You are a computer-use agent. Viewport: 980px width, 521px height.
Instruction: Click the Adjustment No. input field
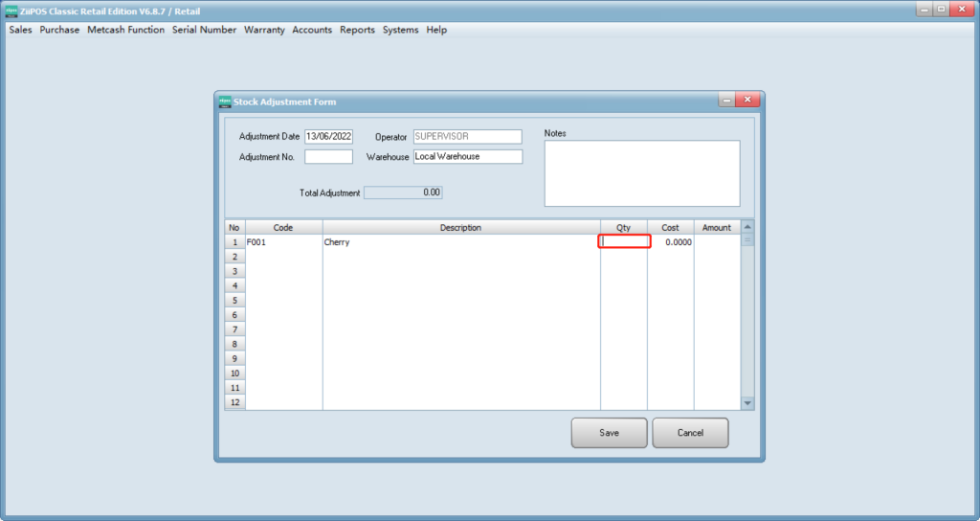(x=328, y=156)
